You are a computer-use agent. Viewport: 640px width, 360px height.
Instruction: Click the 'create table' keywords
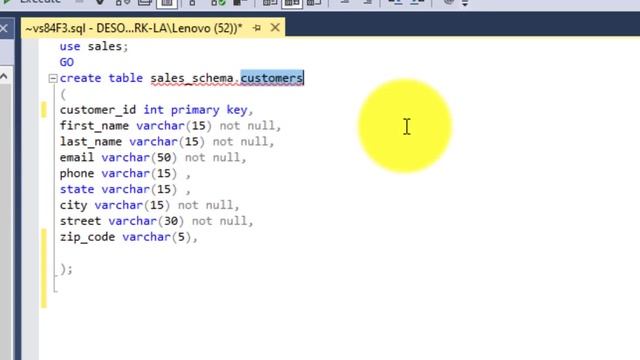pos(101,78)
